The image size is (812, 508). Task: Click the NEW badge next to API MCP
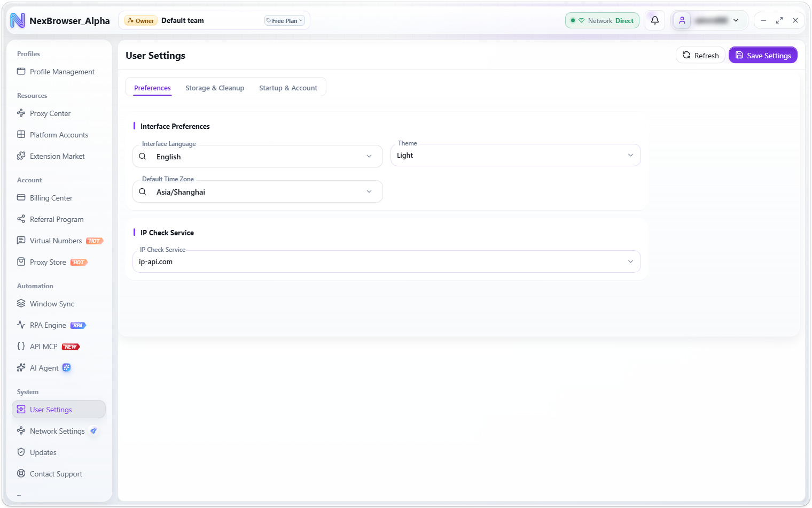coord(71,347)
